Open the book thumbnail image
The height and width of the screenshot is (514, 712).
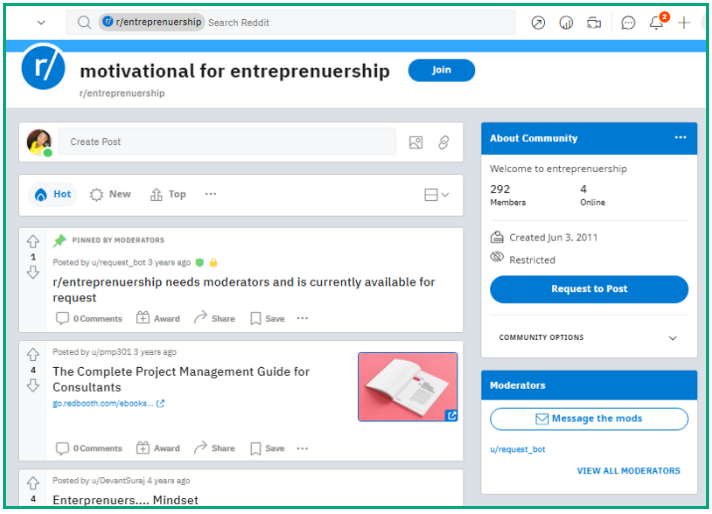coord(408,387)
